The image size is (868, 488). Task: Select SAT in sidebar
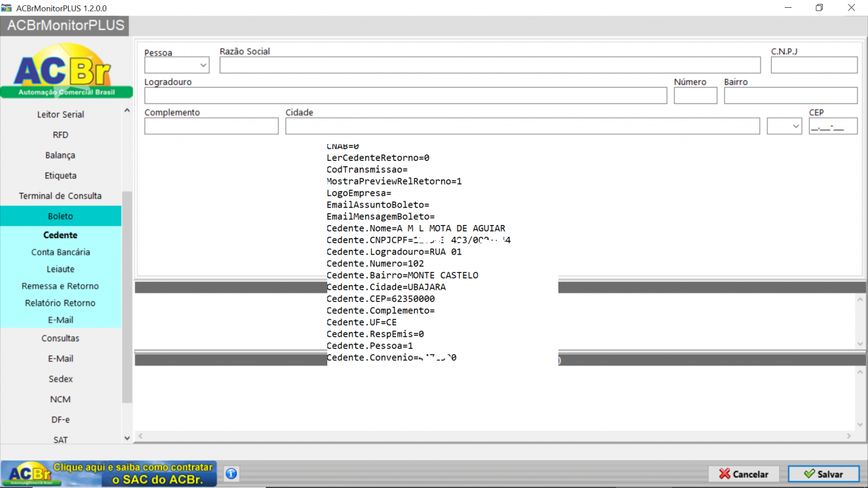(60, 440)
